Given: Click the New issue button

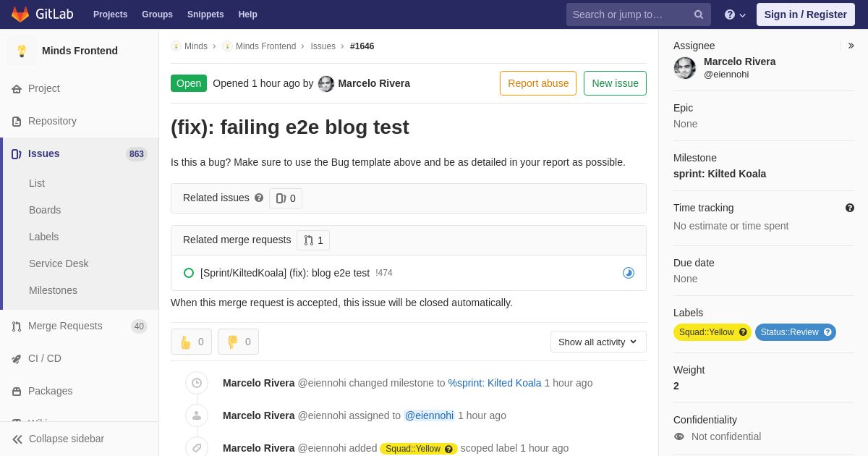Looking at the screenshot, I should click(x=615, y=83).
